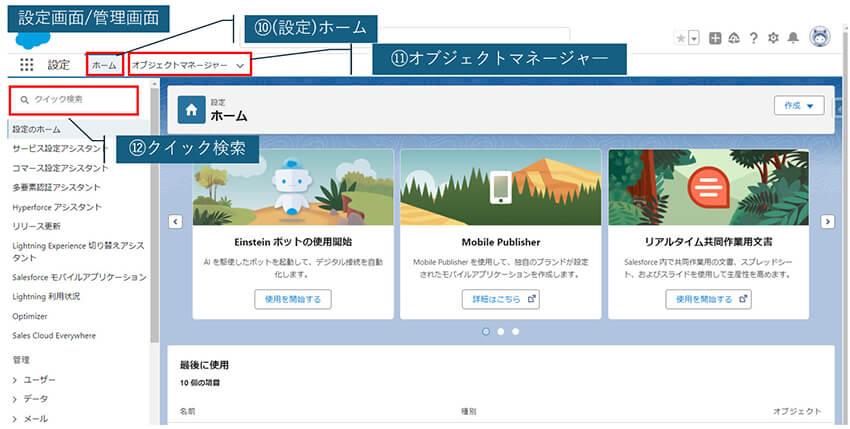Click the 名前 column header
This screenshot has height=429, width=850.
[x=188, y=412]
